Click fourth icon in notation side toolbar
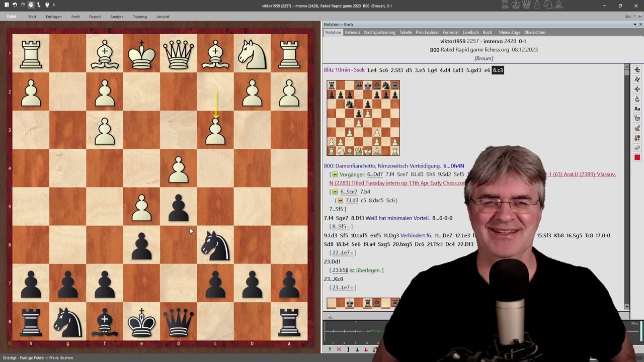 (x=637, y=99)
